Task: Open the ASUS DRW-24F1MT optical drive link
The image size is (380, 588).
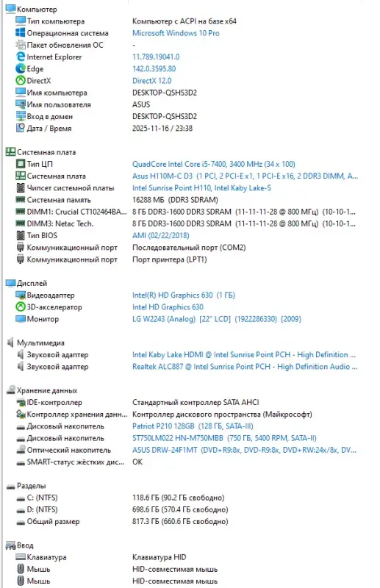Action: (x=244, y=450)
